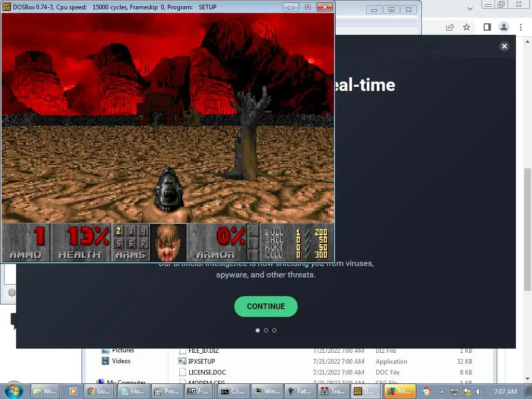Switch to the 'Tra...' taskbar item
The height and width of the screenshot is (399, 532).
click(x=334, y=391)
